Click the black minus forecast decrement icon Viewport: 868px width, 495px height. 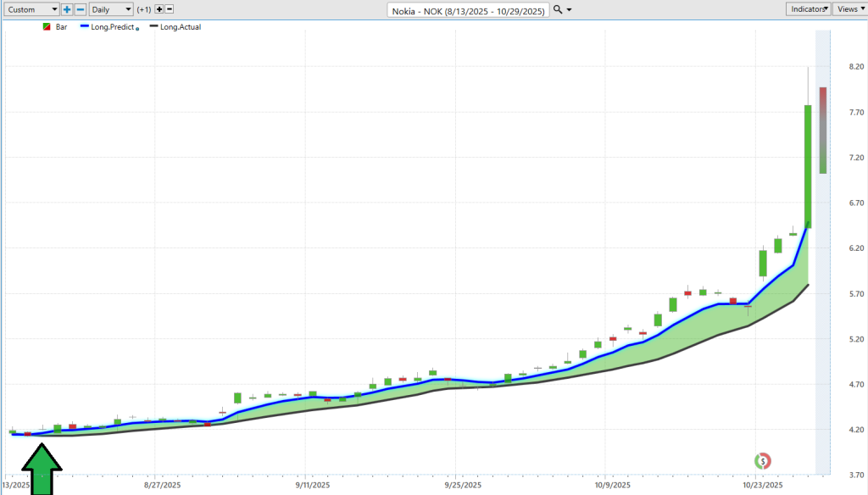click(170, 9)
